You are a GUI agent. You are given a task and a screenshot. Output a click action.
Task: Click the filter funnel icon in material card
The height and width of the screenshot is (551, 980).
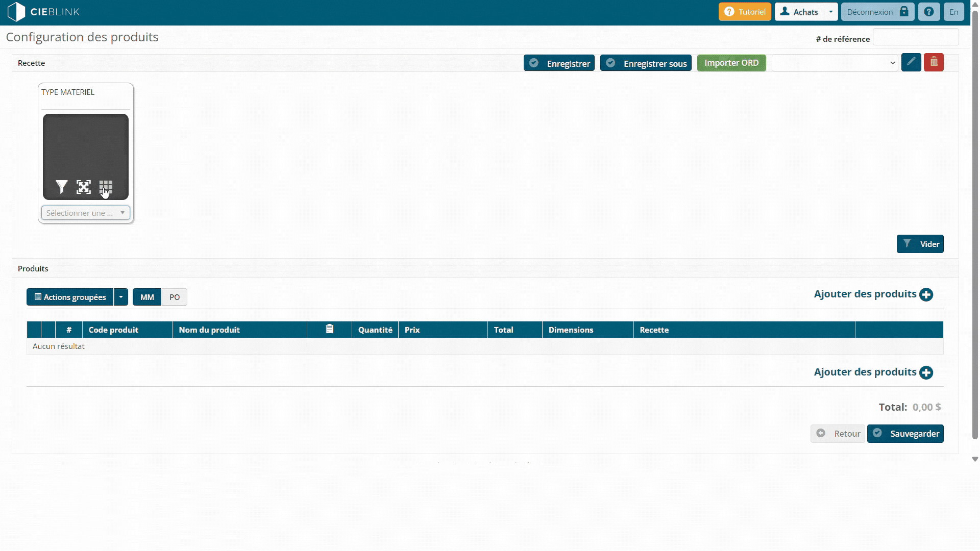coord(62,187)
